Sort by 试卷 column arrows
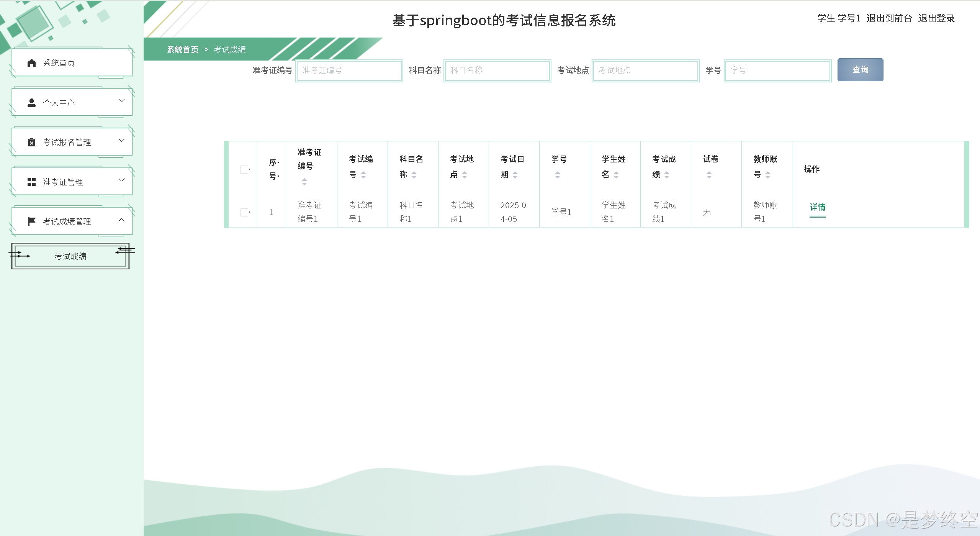 (x=709, y=175)
